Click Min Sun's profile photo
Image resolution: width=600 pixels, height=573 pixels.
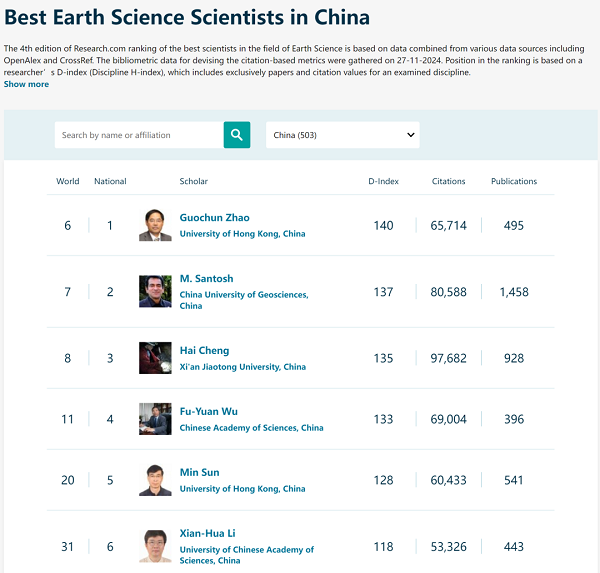(x=155, y=480)
